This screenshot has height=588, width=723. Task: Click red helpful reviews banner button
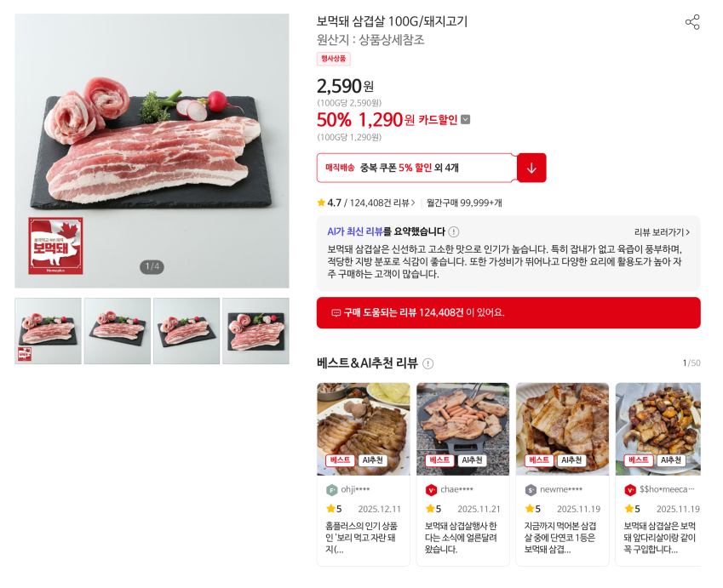tap(508, 313)
